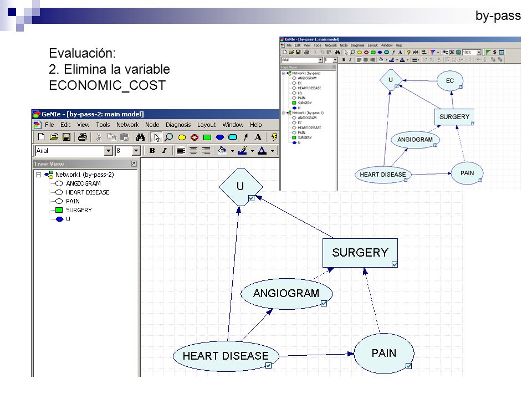Click line color pen in by-pass-2 toolbar
This screenshot has width=532, height=399.
coord(242,150)
